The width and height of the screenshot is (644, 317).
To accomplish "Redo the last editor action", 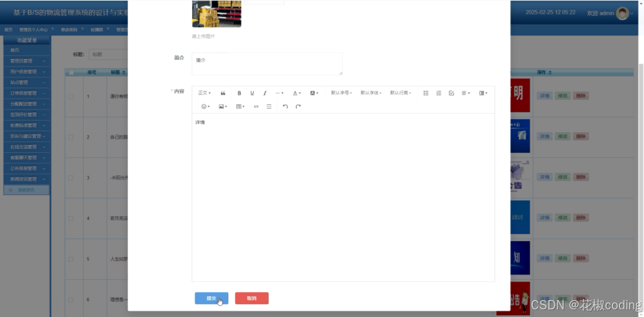I will pos(298,107).
